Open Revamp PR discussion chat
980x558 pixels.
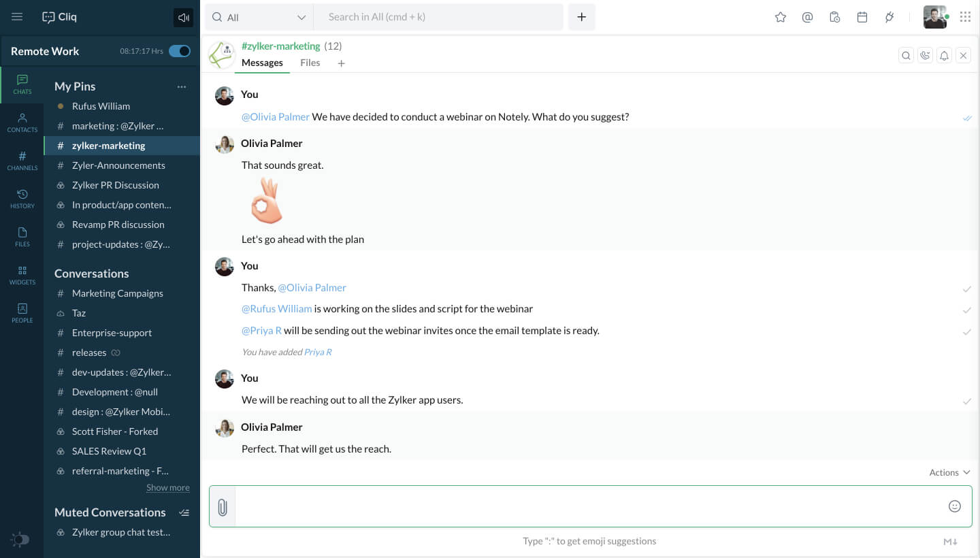tap(122, 225)
